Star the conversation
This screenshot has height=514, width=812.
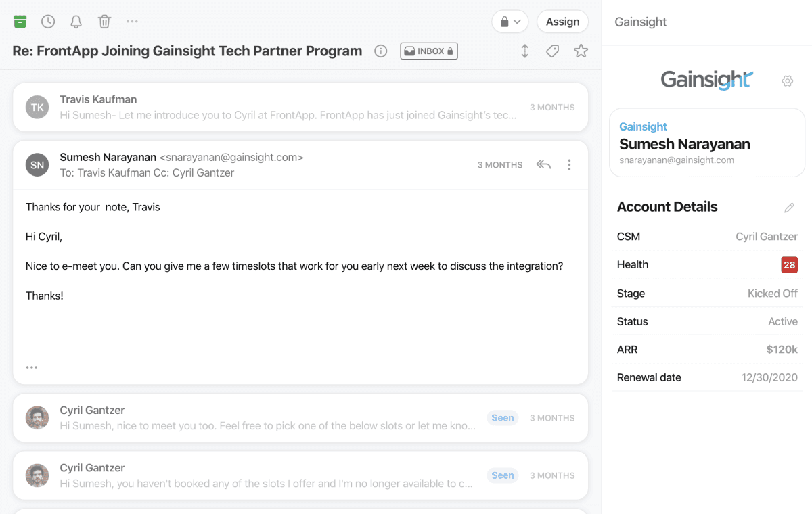[x=581, y=51]
